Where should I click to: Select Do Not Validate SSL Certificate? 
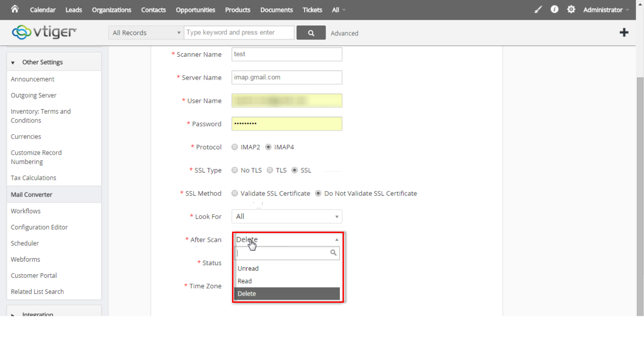coord(318,194)
